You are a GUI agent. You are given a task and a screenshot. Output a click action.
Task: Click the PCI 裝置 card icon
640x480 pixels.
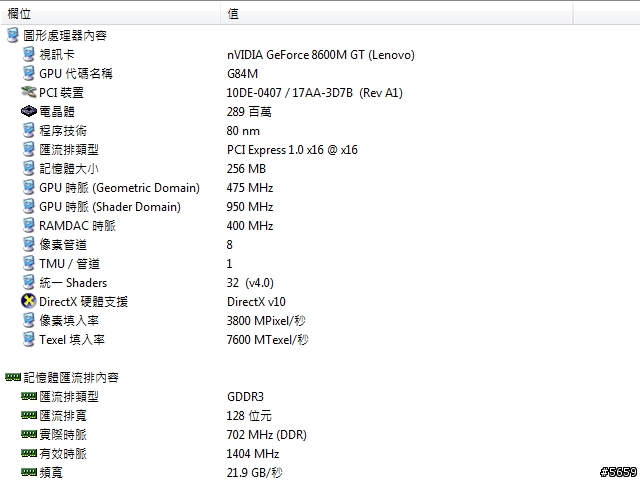29,92
